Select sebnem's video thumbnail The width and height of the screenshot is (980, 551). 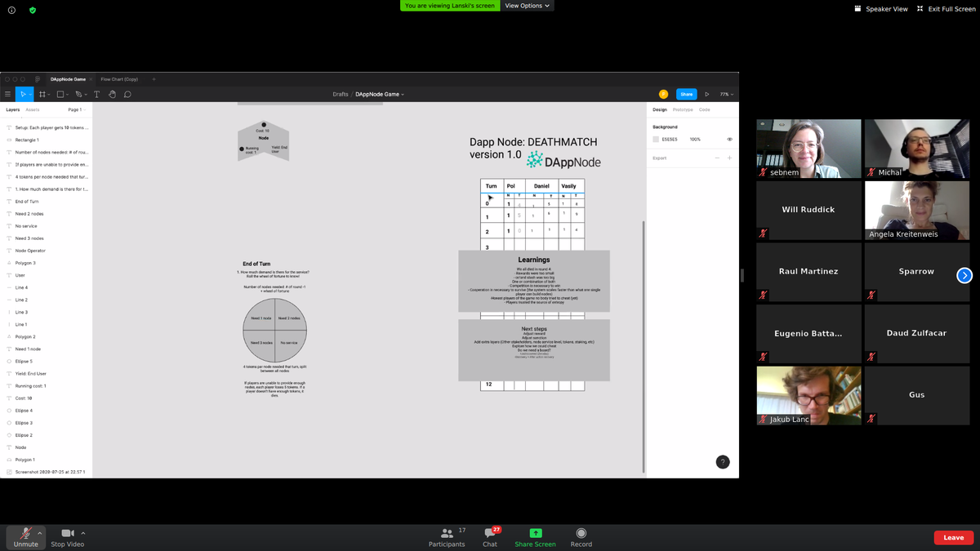808,149
